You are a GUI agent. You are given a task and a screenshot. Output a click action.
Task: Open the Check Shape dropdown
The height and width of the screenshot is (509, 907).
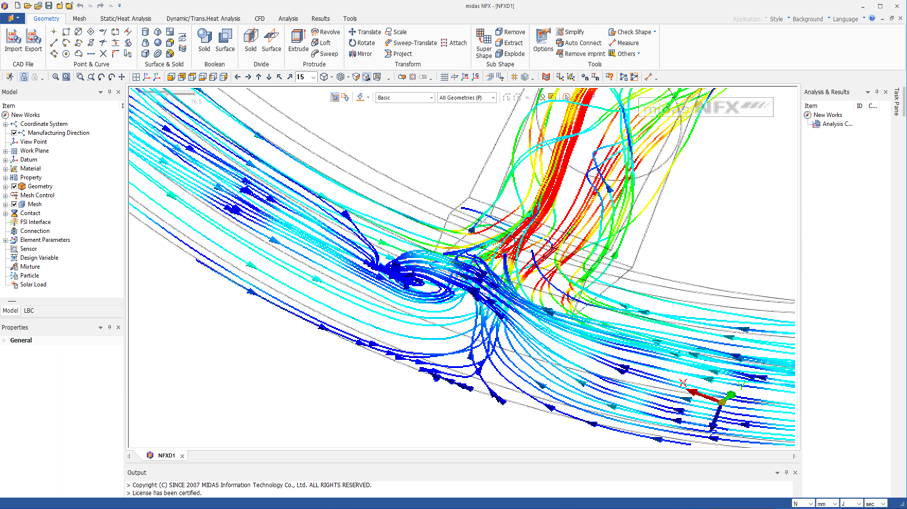click(632, 32)
